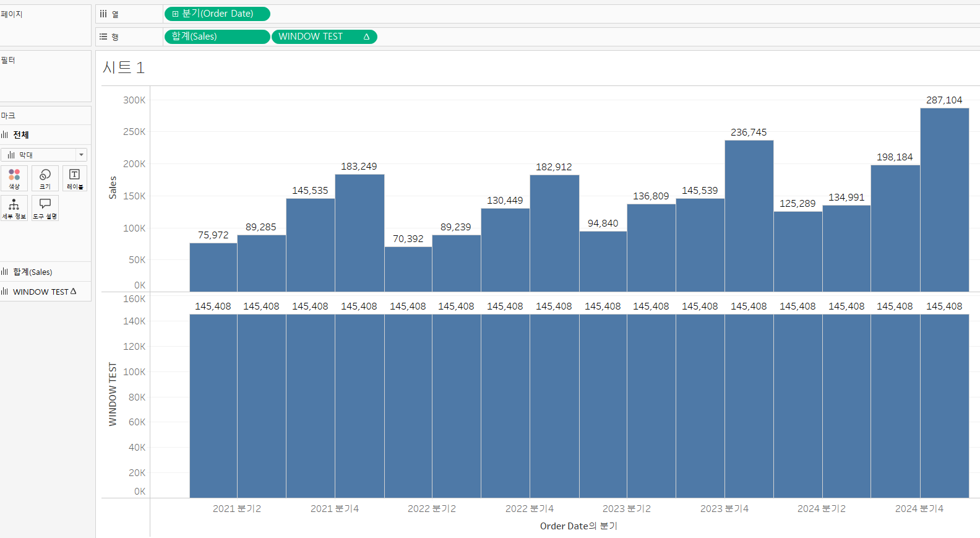Screen dimensions: 980x538
Task: Select the Sales bar labeled 236,745
Action: click(749, 216)
